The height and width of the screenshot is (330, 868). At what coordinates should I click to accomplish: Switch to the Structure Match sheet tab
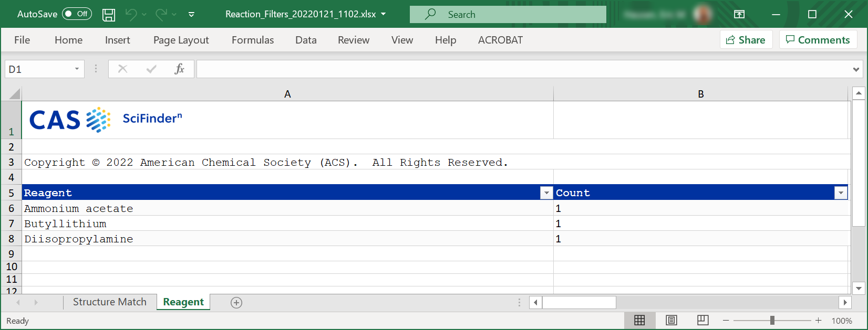(x=110, y=302)
